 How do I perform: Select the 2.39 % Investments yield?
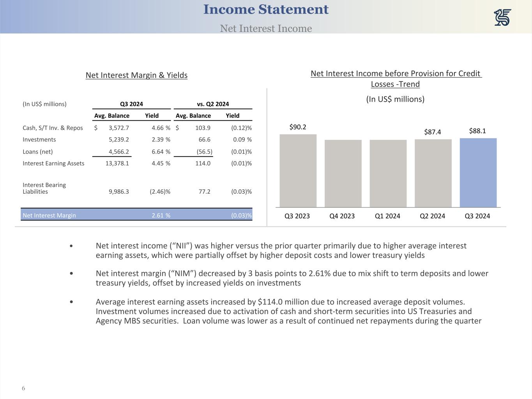(161, 139)
